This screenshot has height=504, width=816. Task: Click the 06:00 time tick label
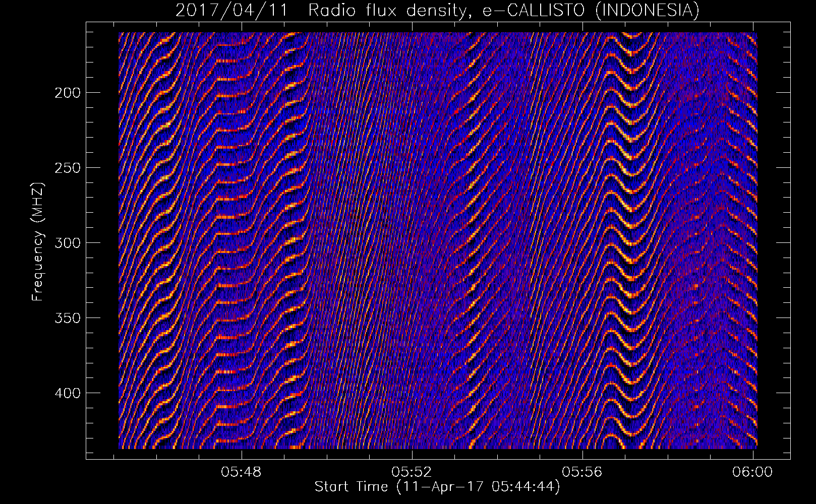click(x=753, y=472)
